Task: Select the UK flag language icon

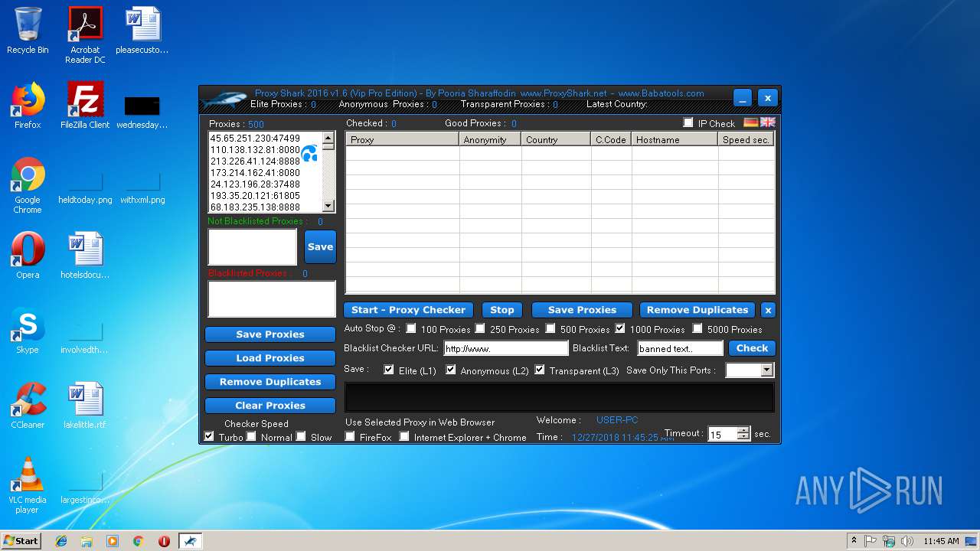Action: tap(768, 122)
